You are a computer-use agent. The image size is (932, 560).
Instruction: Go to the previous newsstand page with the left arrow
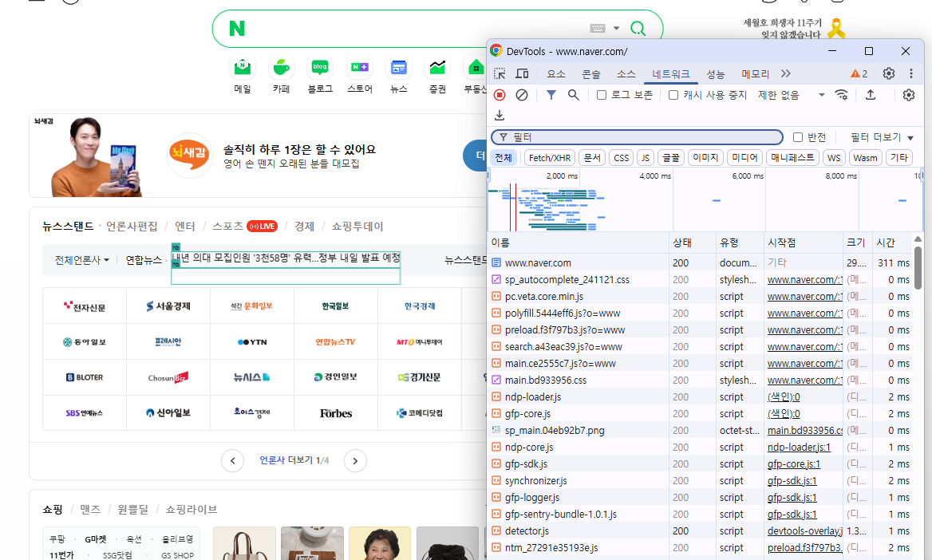click(x=232, y=461)
